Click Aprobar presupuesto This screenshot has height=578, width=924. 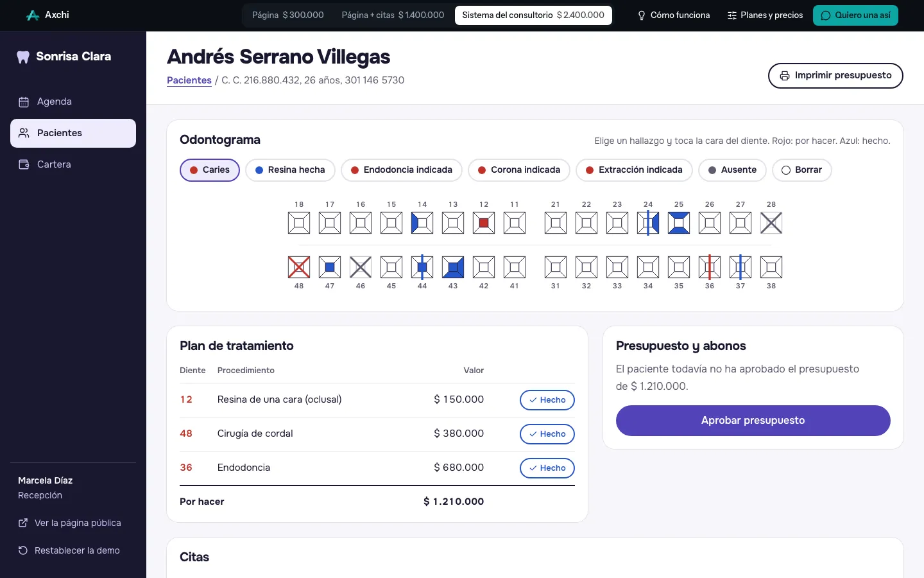click(x=753, y=421)
